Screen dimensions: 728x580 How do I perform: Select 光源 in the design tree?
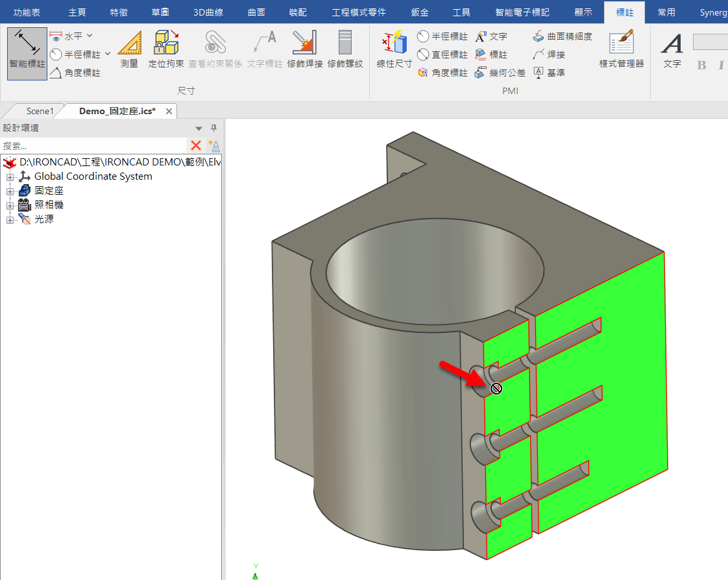[x=43, y=219]
